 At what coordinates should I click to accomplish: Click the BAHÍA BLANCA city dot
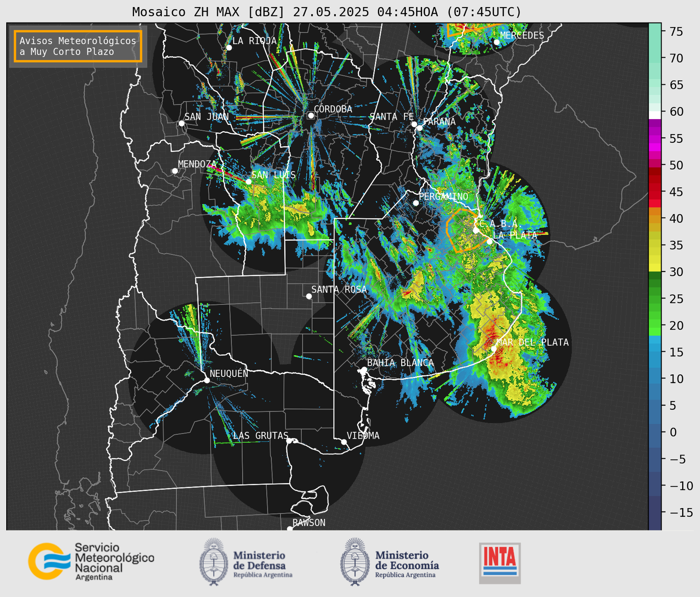click(x=364, y=369)
